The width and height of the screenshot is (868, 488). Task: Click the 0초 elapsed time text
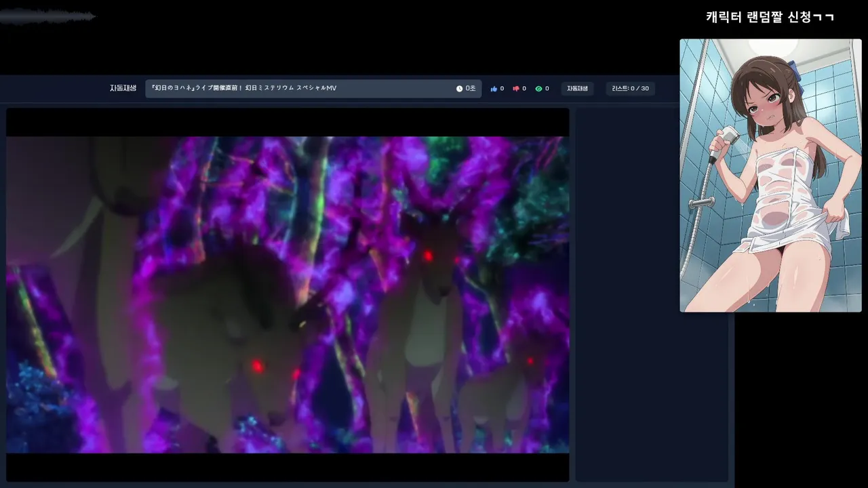point(471,89)
